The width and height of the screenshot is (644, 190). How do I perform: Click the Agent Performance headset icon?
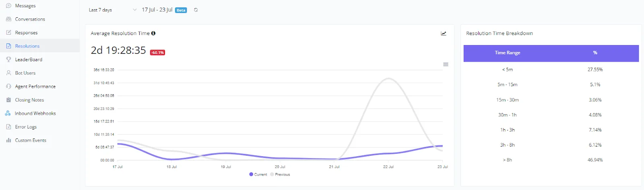coord(8,87)
